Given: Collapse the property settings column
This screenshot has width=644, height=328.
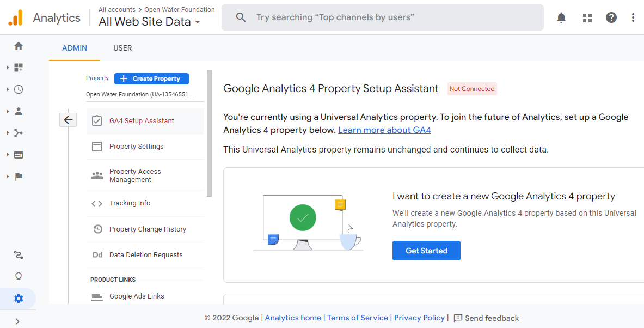Looking at the screenshot, I should coord(68,119).
